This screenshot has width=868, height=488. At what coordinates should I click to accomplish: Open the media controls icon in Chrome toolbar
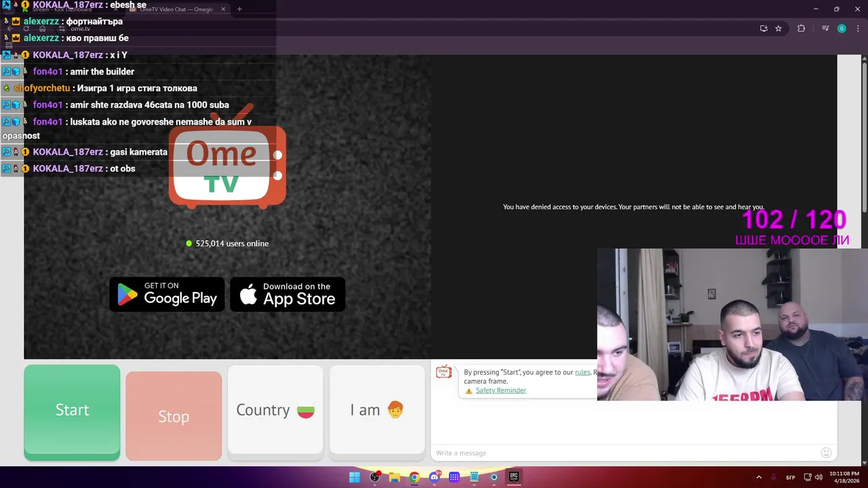click(825, 28)
